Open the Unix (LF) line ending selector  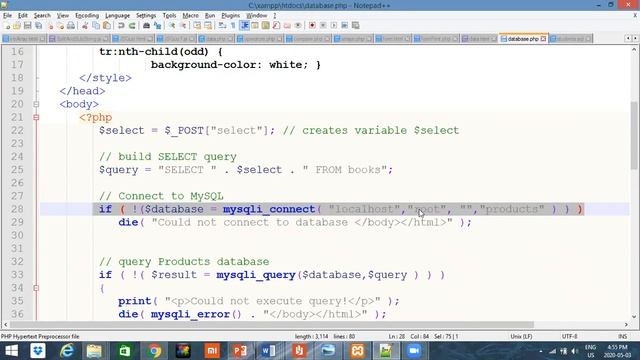pyautogui.click(x=521, y=336)
